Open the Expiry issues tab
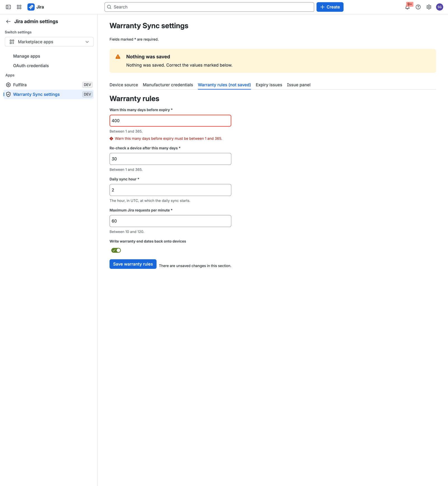448x486 pixels. pos(269,85)
